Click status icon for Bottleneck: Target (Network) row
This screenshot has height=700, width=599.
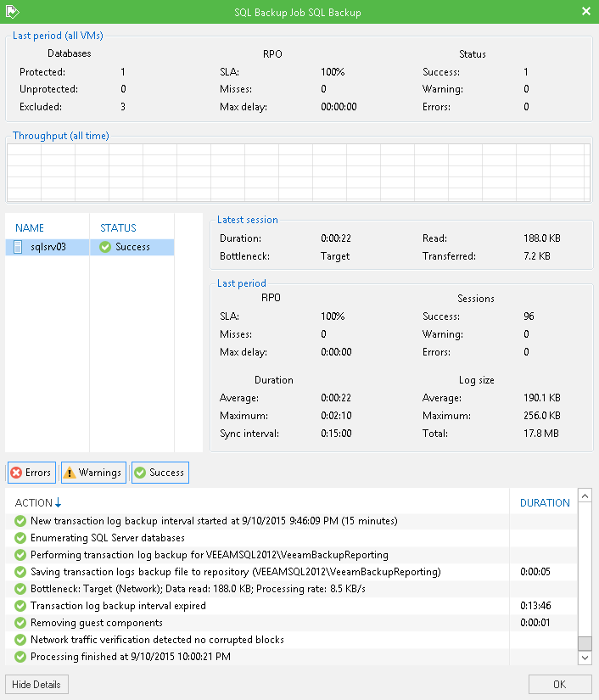(x=20, y=589)
